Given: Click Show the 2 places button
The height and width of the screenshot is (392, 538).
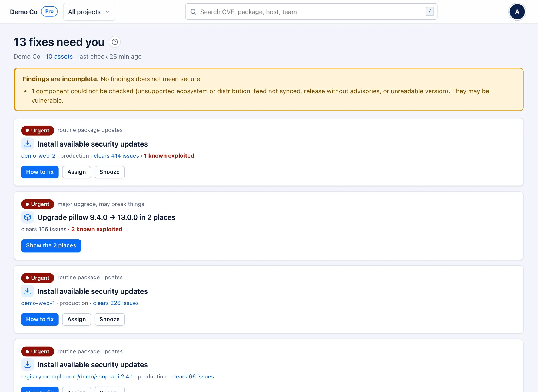Looking at the screenshot, I should tap(51, 245).
